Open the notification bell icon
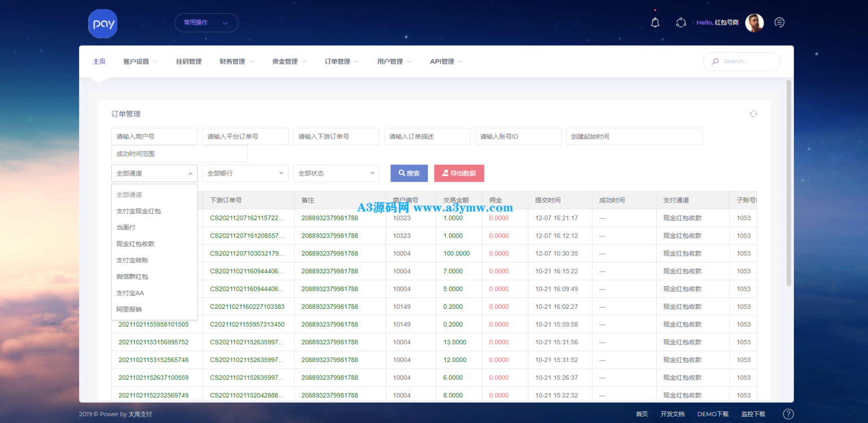Viewport: 868px width, 423px height. [655, 23]
